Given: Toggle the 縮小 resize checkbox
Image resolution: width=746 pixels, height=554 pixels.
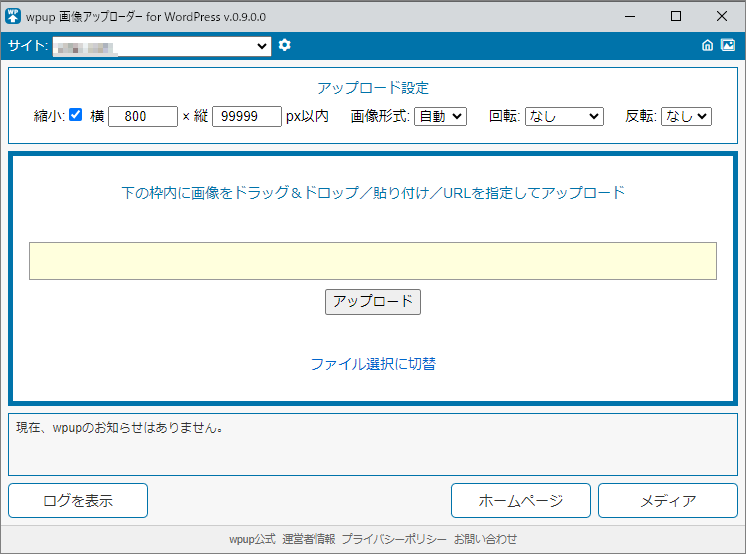Looking at the screenshot, I should point(76,115).
